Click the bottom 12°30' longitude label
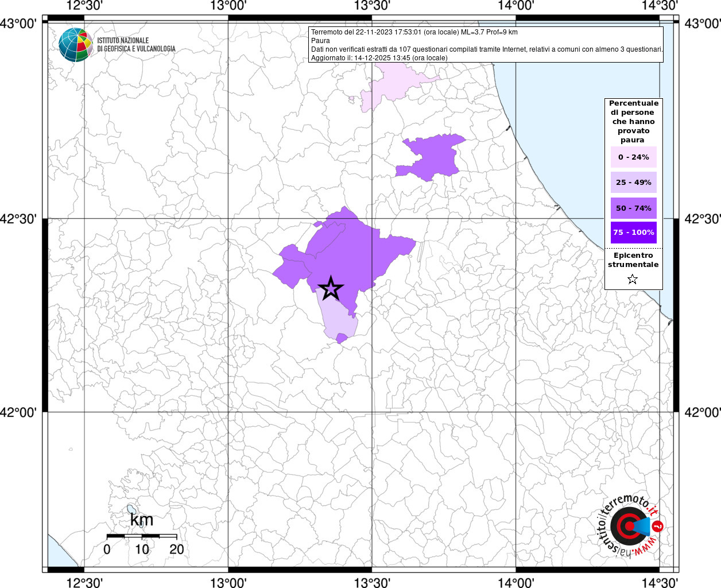Image resolution: width=721 pixels, height=588 pixels. pos(84,582)
